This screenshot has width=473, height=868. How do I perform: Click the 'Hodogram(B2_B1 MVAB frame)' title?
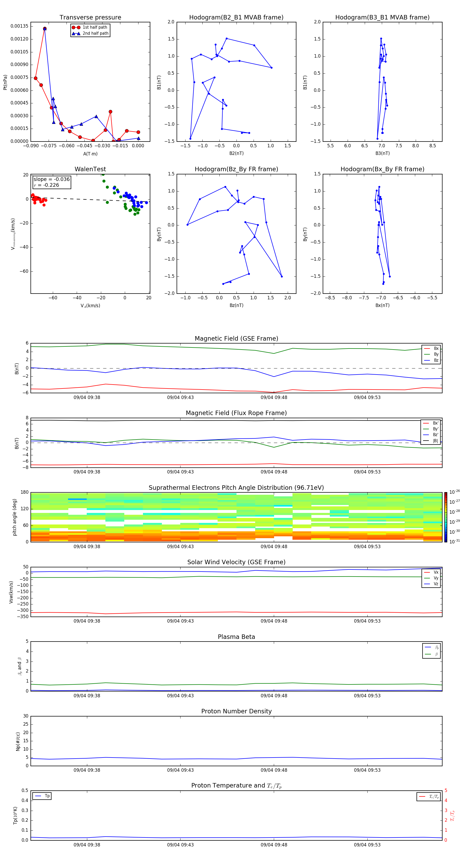point(236,17)
